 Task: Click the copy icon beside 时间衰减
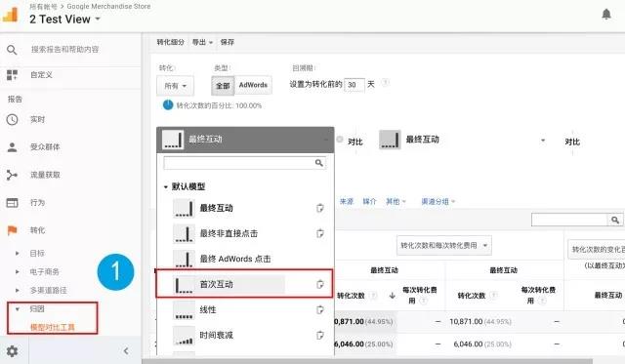319,336
